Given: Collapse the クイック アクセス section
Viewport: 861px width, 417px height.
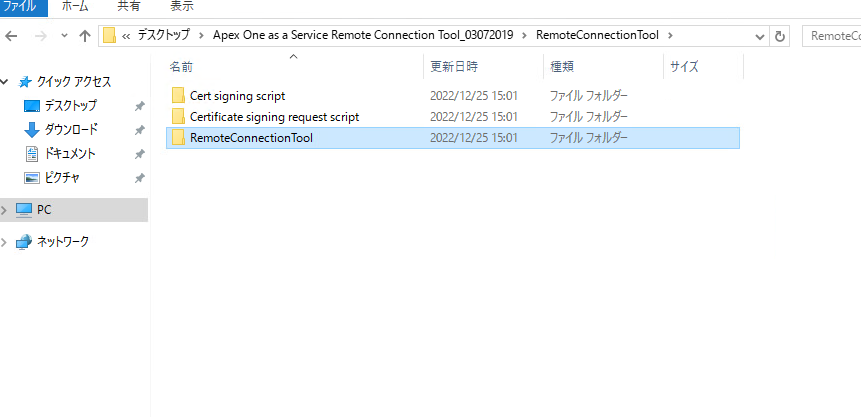Looking at the screenshot, I should [x=5, y=81].
